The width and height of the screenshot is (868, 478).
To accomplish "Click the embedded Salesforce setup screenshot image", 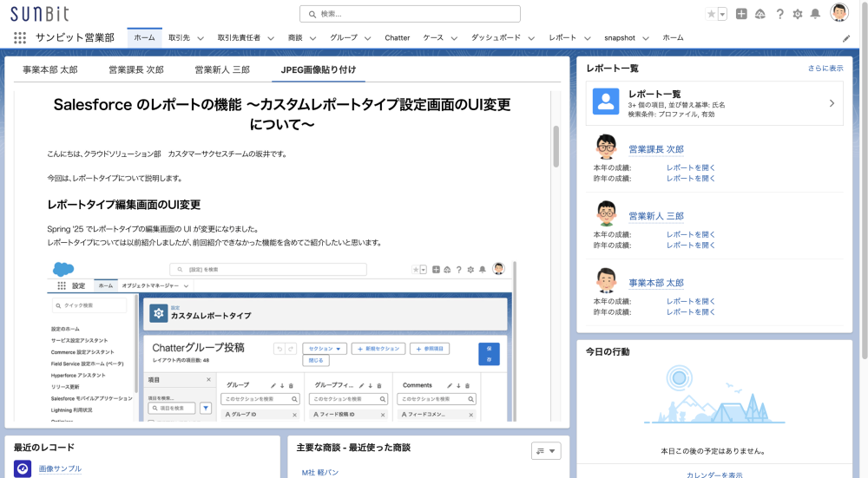I will [x=282, y=341].
